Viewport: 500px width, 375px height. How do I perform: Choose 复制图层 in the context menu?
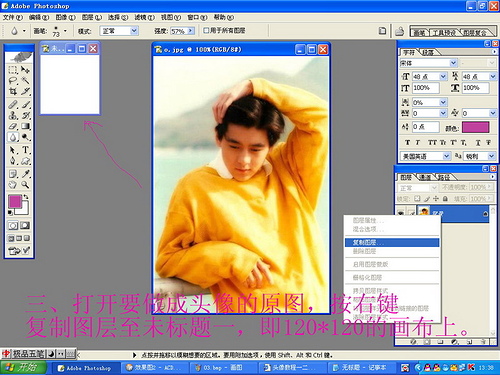[x=392, y=242]
